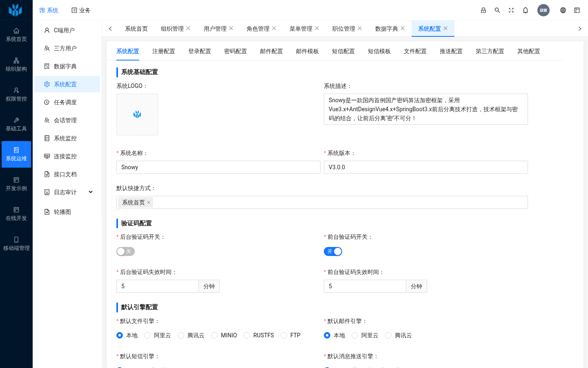Open the notification bell
This screenshot has width=588, height=368.
tap(526, 10)
